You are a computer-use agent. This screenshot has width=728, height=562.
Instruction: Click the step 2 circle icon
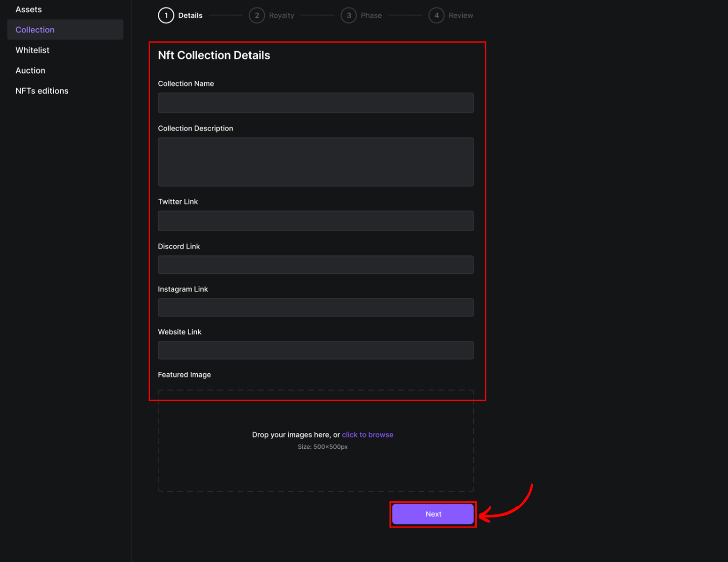pos(257,16)
